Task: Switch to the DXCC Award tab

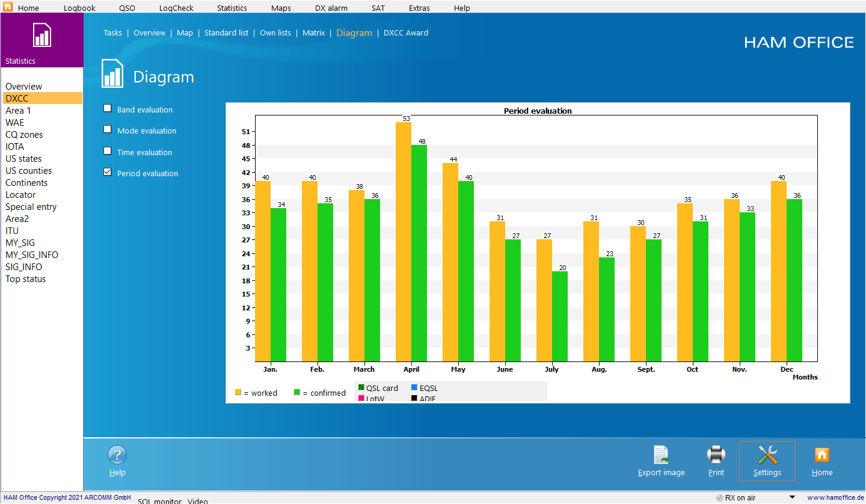Action: [x=406, y=33]
